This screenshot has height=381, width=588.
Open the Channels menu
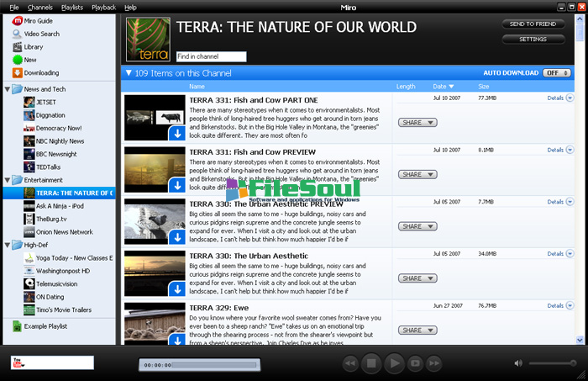[x=39, y=7]
